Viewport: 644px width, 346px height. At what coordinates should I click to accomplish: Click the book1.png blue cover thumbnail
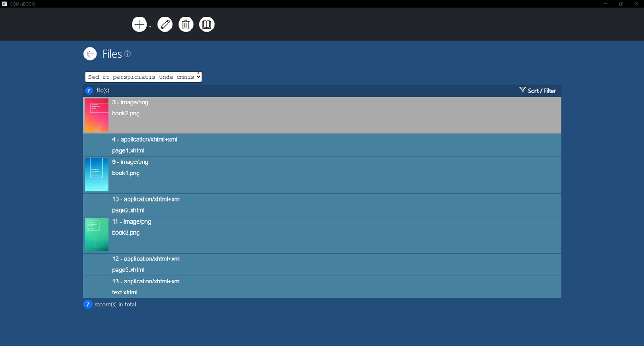96,175
